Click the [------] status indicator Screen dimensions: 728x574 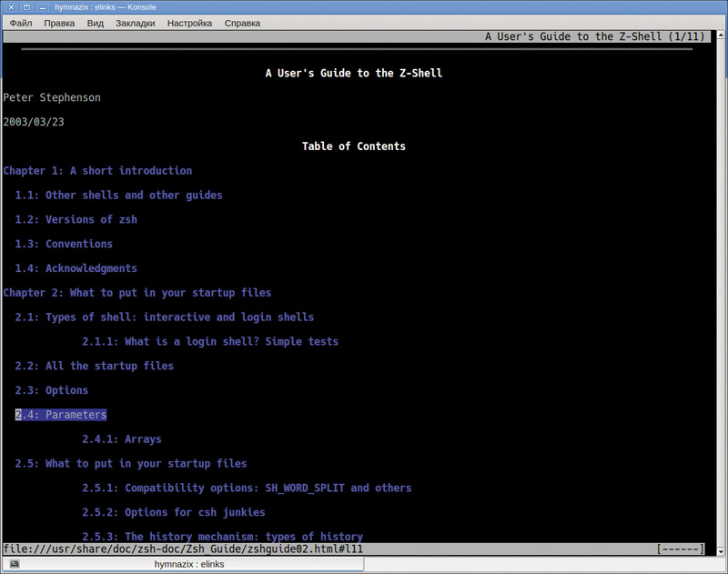click(680, 549)
